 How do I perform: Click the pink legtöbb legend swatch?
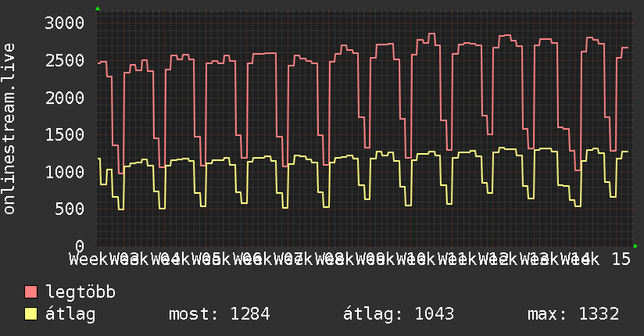coord(30,292)
